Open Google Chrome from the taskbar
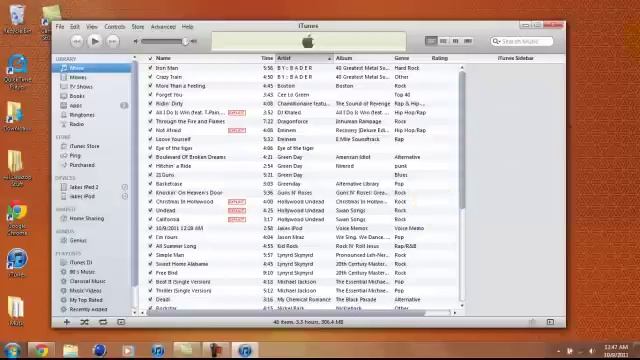 pos(41,350)
